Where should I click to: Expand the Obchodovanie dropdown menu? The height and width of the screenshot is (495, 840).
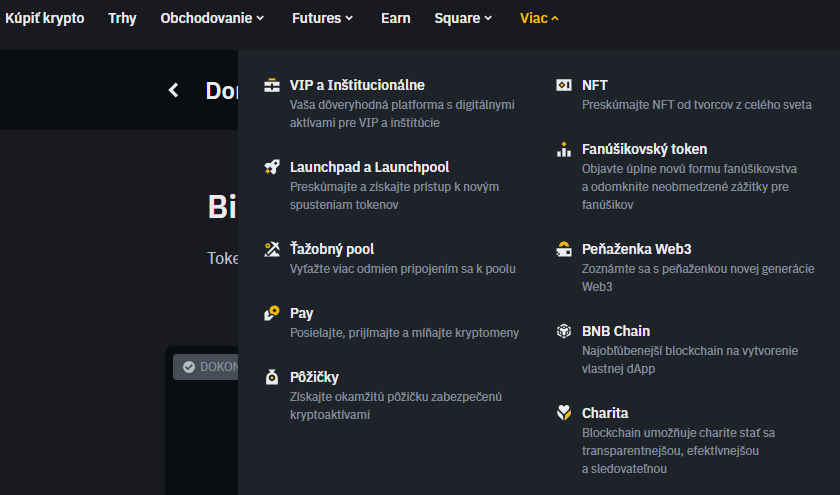coord(212,18)
